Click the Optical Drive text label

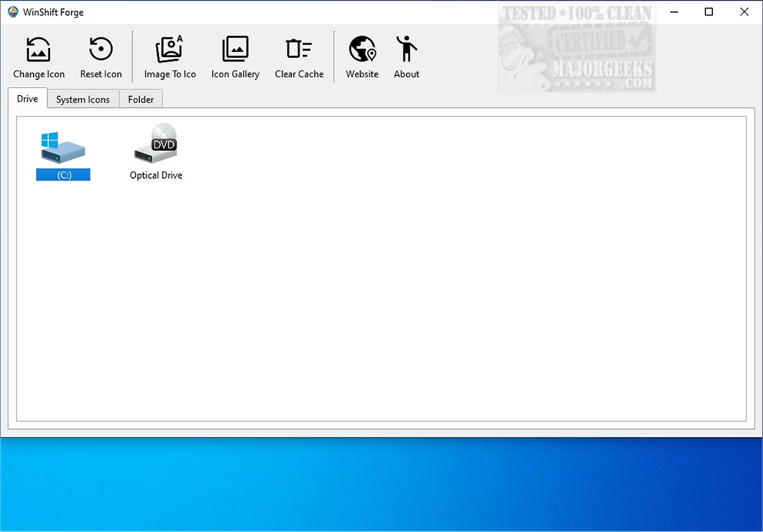coord(156,175)
